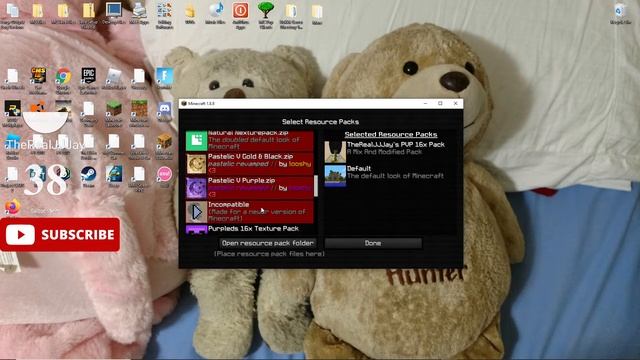Click the Open resource pack folder button
This screenshot has height=360, width=640.
click(x=268, y=243)
